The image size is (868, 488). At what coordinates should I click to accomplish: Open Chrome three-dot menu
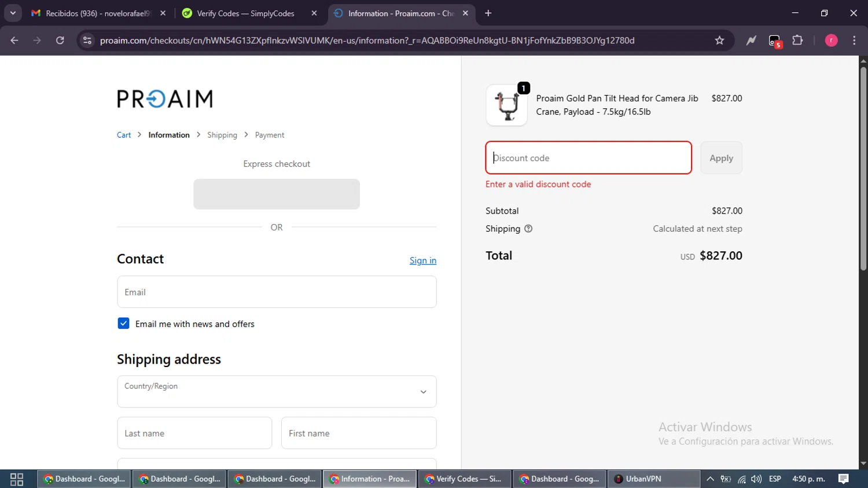[x=854, y=41]
